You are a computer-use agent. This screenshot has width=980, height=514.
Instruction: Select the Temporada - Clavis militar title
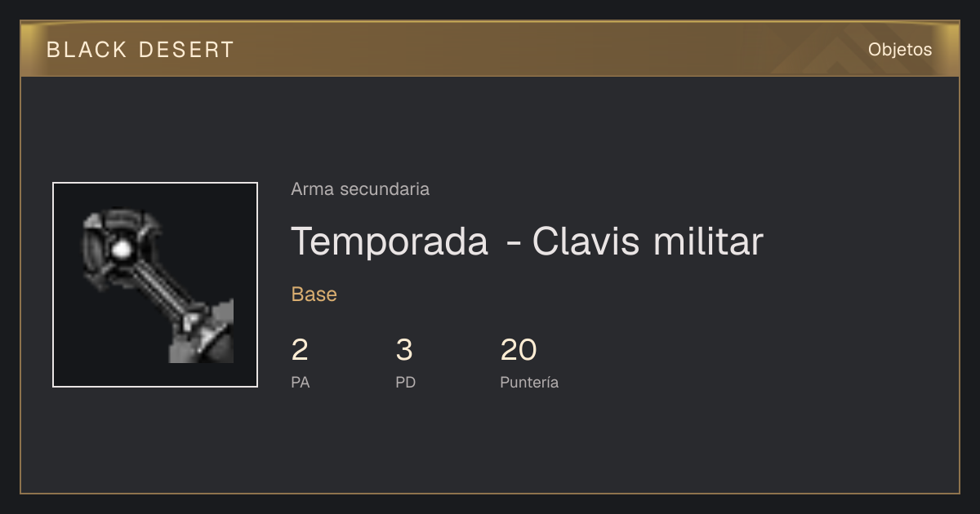(x=527, y=241)
